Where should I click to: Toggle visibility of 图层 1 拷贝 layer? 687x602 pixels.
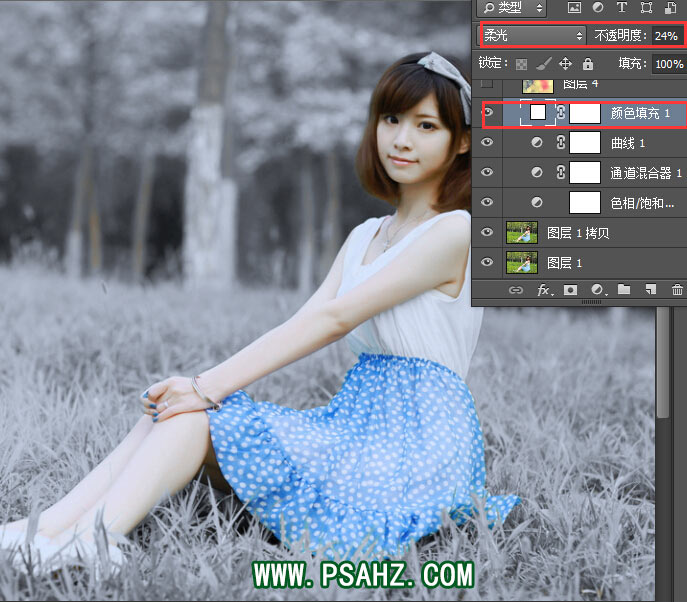click(487, 232)
